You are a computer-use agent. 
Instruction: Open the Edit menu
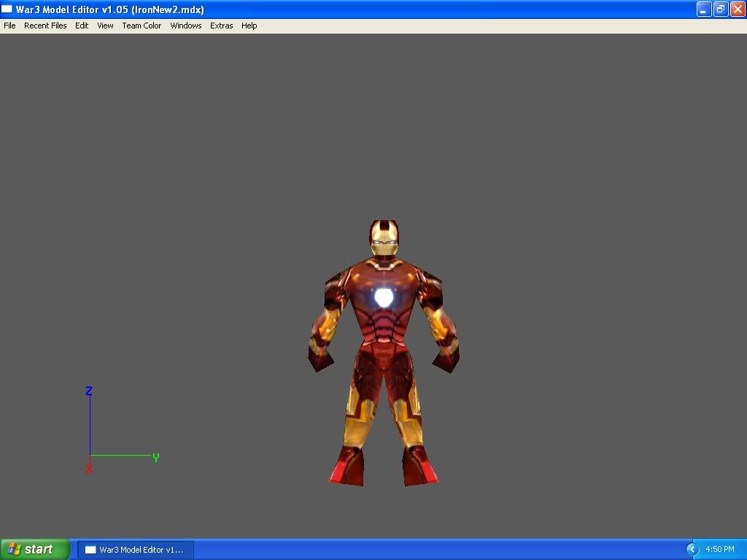click(x=82, y=26)
